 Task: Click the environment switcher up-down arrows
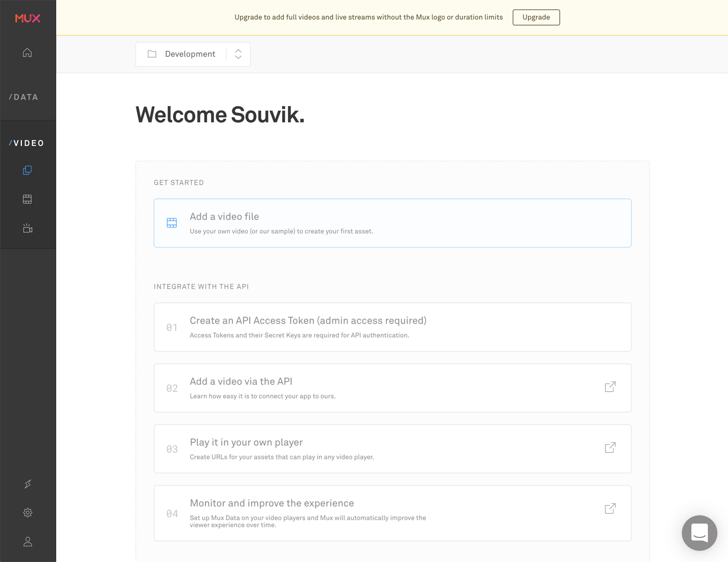click(x=238, y=54)
